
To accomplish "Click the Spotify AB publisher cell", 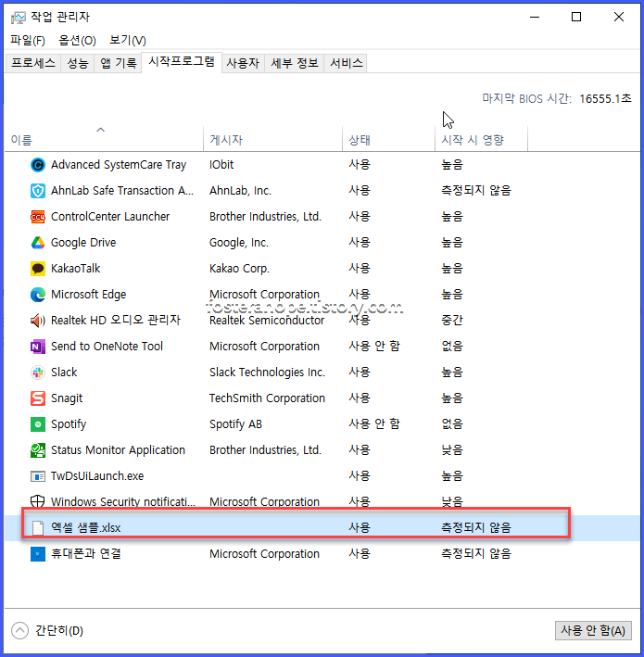I will tap(235, 424).
